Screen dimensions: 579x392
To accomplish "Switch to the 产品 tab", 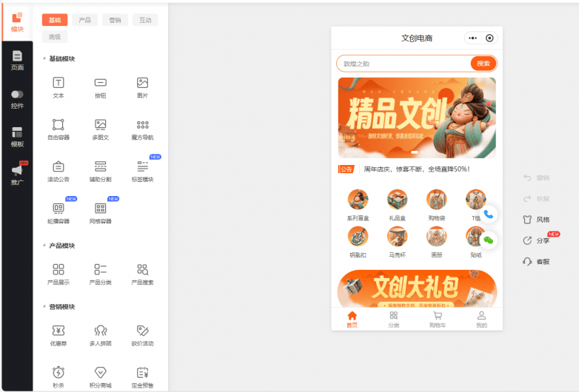I will [x=84, y=20].
